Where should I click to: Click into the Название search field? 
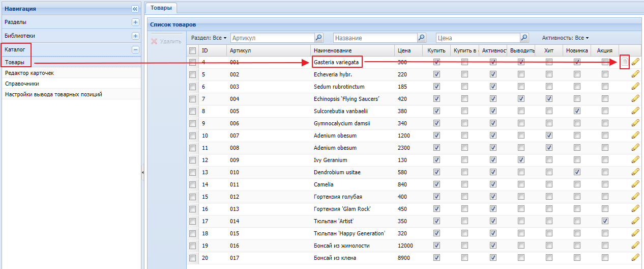(x=374, y=38)
